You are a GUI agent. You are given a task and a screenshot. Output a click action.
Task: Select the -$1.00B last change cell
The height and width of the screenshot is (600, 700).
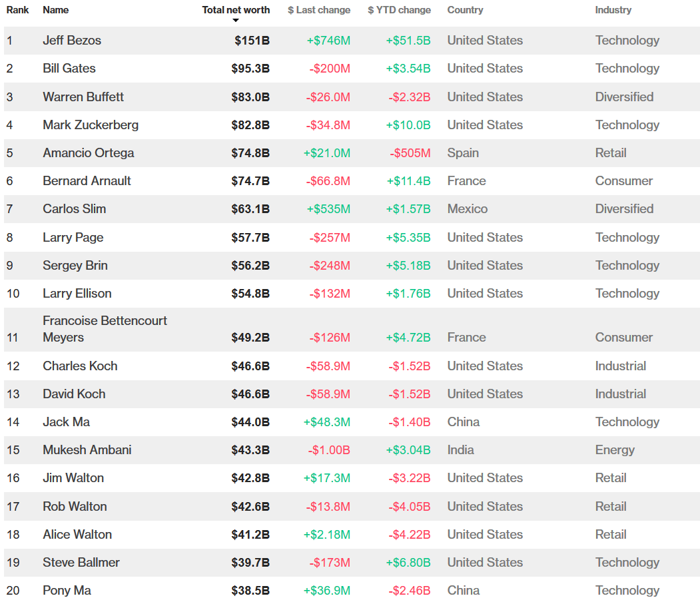pyautogui.click(x=329, y=450)
